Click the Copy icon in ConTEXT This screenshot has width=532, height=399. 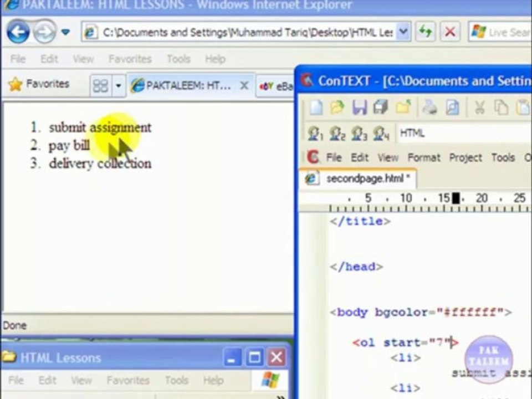coord(501,108)
